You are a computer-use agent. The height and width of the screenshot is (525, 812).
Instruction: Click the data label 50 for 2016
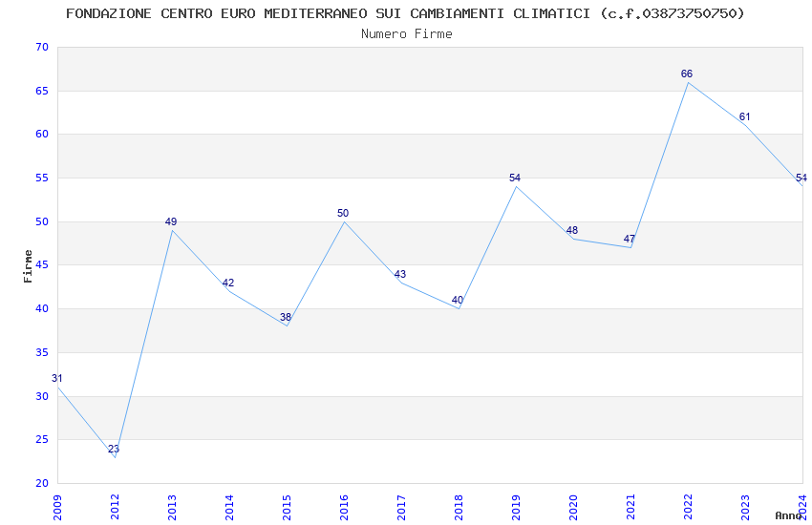pyautogui.click(x=343, y=213)
